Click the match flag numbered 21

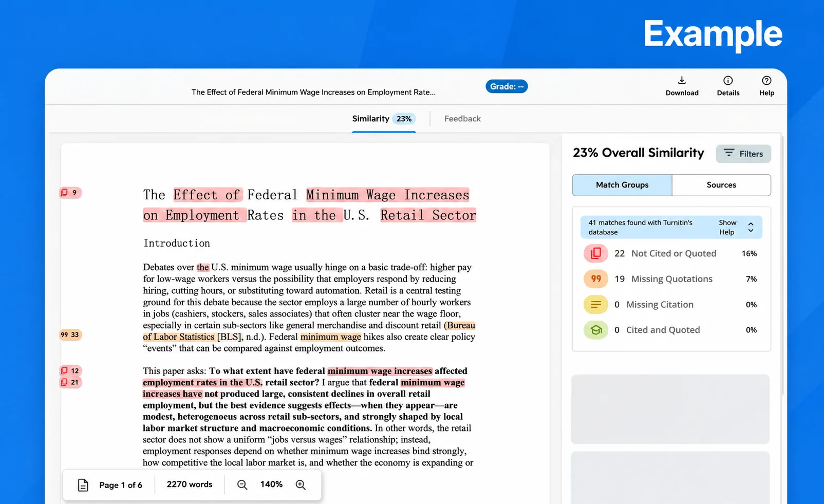tap(70, 382)
